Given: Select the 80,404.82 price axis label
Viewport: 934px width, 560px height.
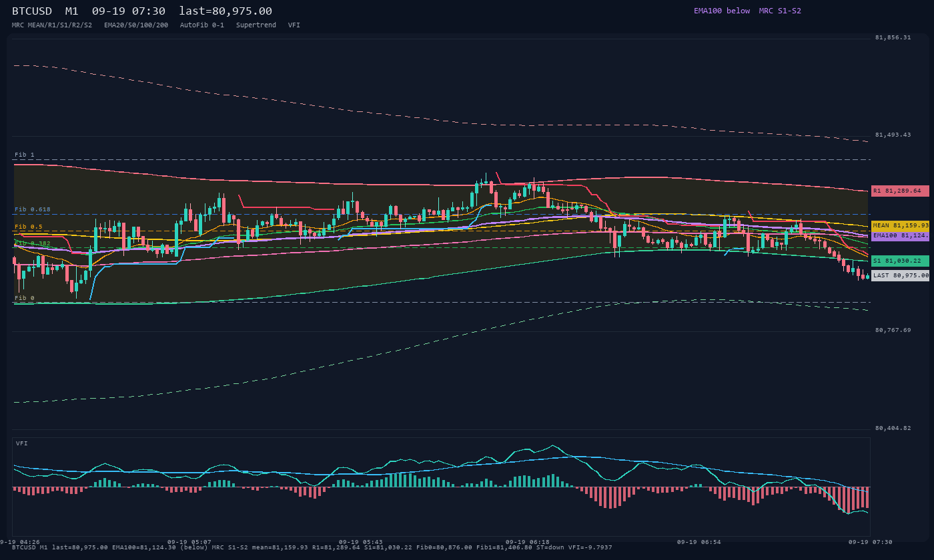Looking at the screenshot, I should coord(893,428).
